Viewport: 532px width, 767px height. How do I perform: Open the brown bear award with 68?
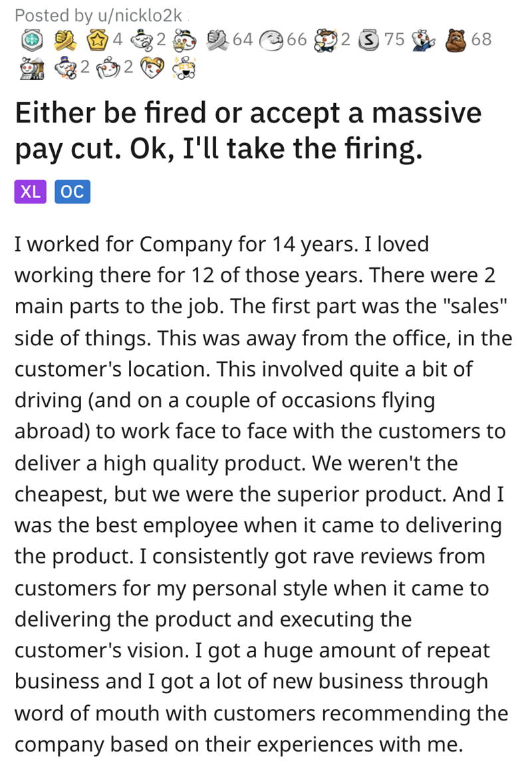point(457,40)
